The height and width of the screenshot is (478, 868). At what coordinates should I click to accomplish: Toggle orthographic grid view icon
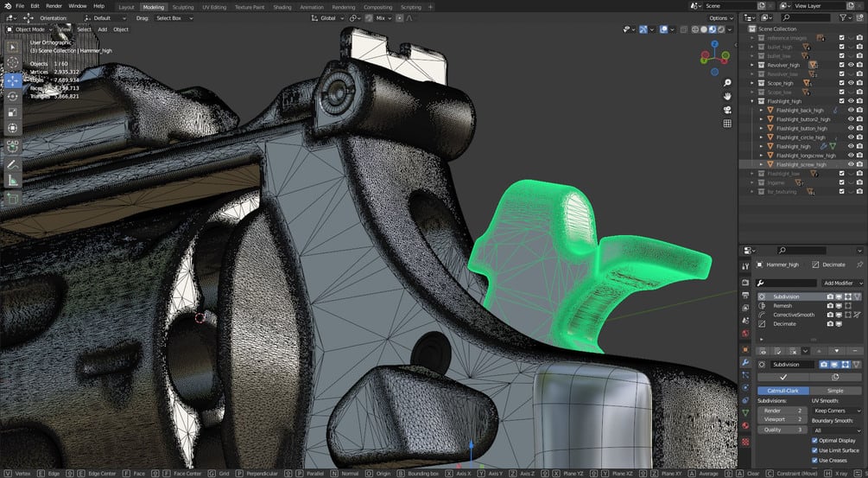pyautogui.click(x=727, y=123)
